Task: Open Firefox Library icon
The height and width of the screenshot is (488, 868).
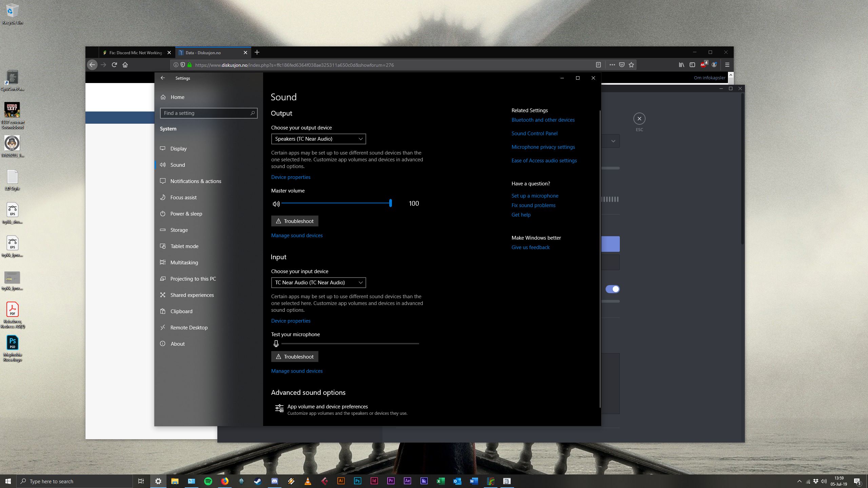Action: pyautogui.click(x=682, y=65)
